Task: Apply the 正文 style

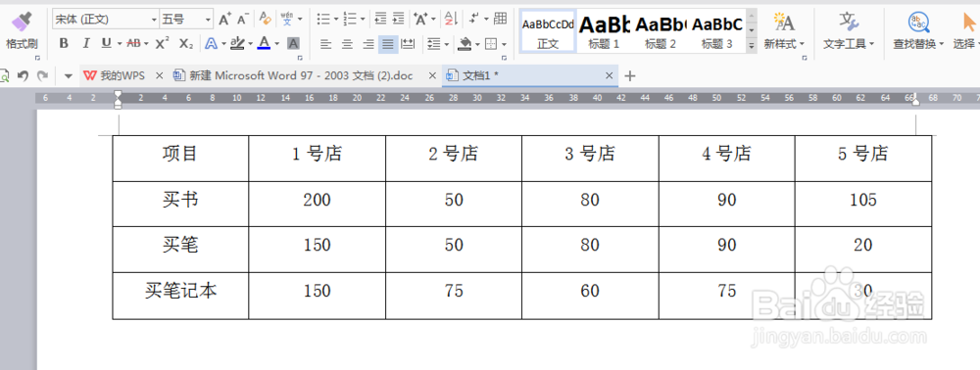Action: click(548, 30)
